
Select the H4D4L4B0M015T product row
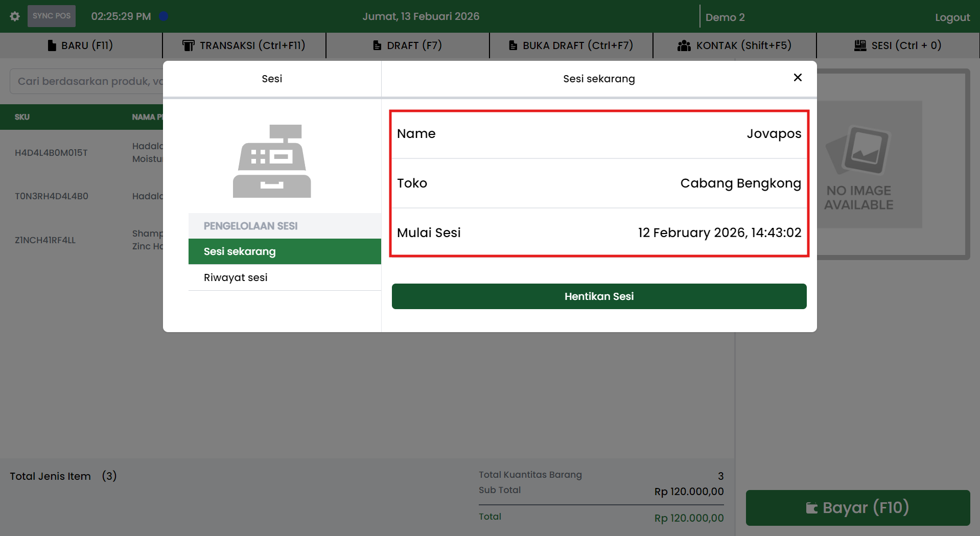tap(51, 153)
